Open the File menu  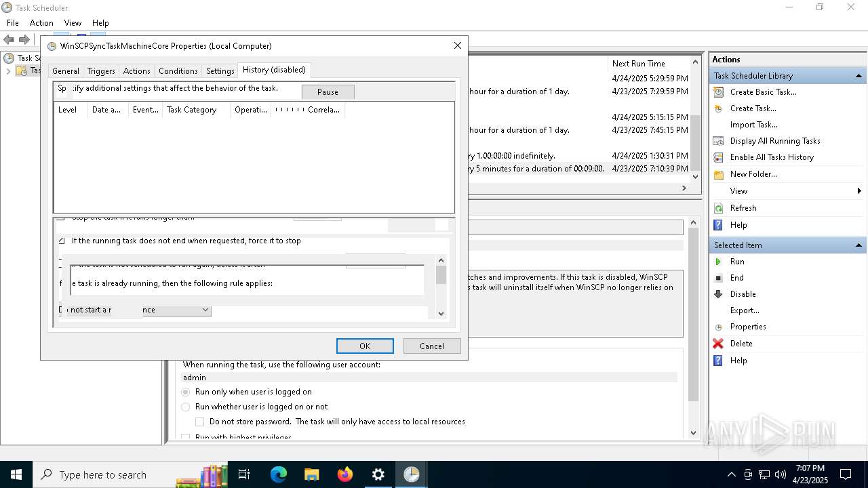[13, 23]
